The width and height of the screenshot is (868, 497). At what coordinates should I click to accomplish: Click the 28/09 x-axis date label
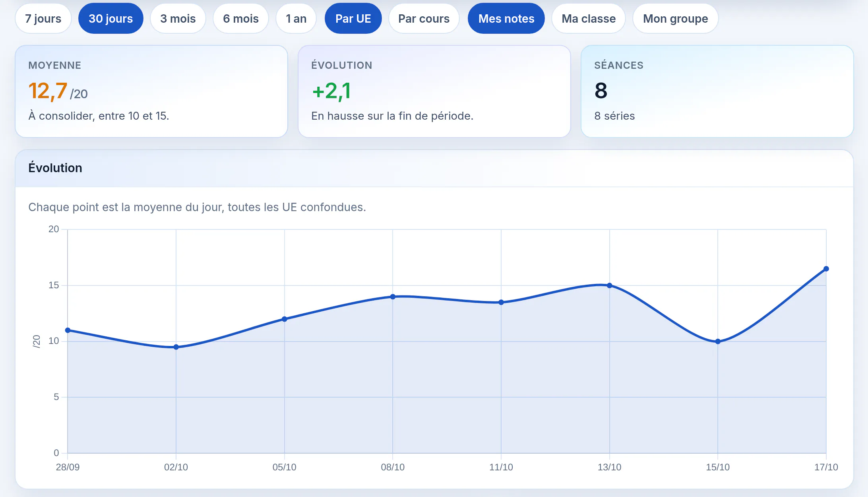click(68, 467)
